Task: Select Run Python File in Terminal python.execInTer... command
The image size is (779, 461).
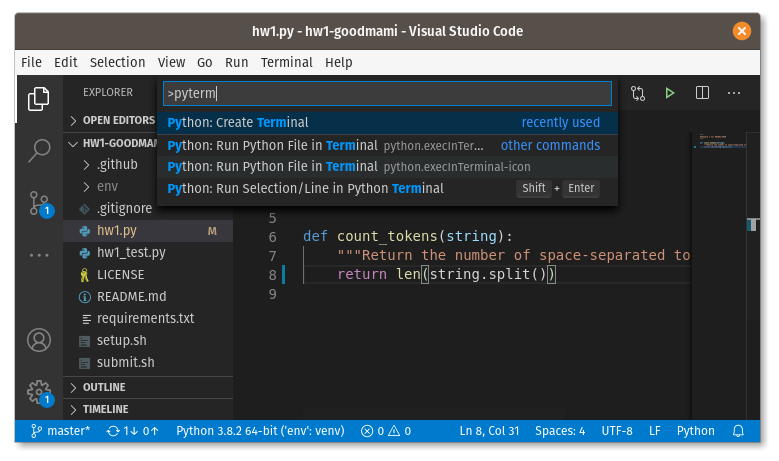Action: pos(387,146)
